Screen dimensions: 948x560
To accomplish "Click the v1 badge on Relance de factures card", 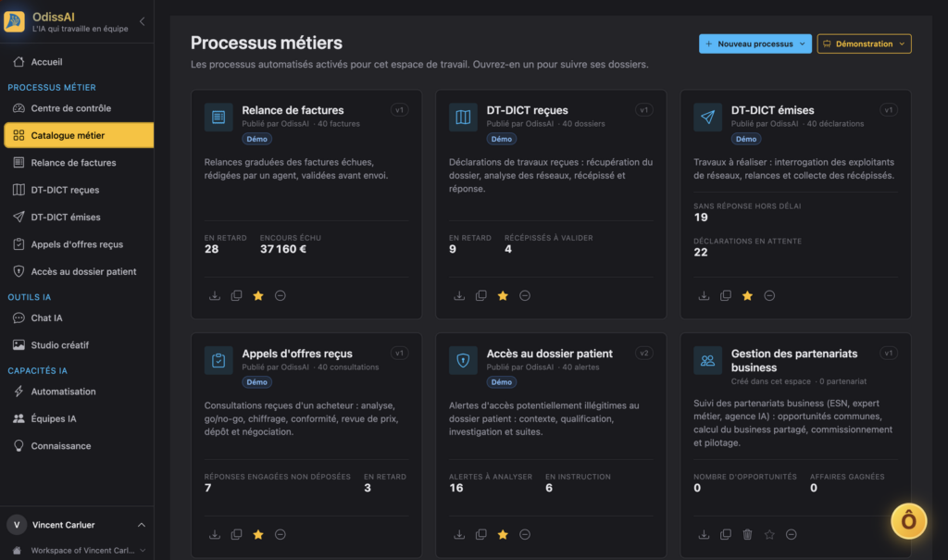I will click(399, 110).
